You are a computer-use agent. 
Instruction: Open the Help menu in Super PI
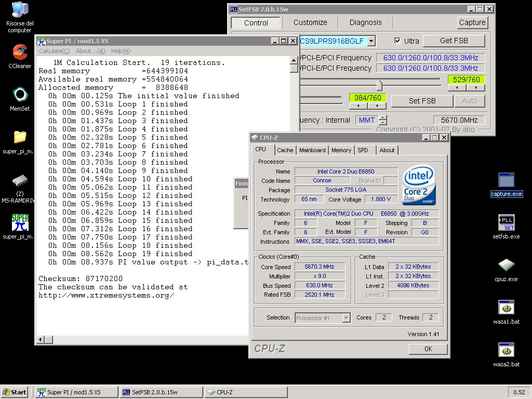121,51
